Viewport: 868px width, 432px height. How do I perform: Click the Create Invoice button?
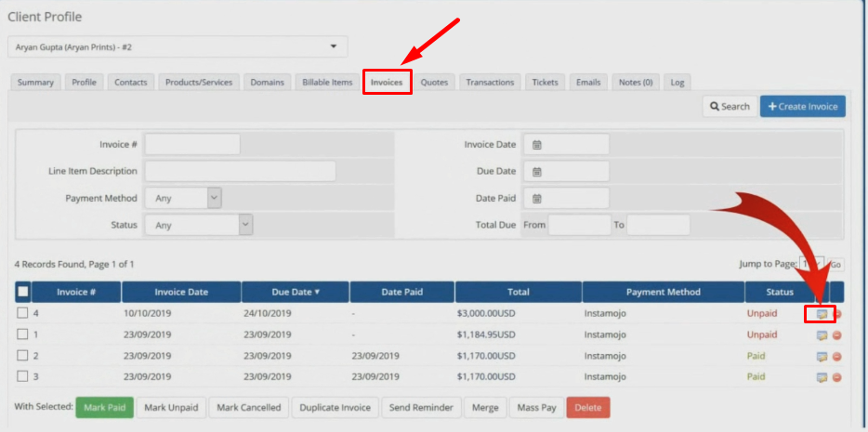coord(803,106)
